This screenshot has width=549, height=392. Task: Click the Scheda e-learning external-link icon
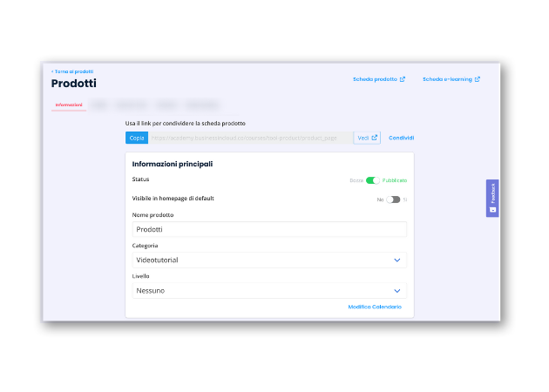(478, 79)
